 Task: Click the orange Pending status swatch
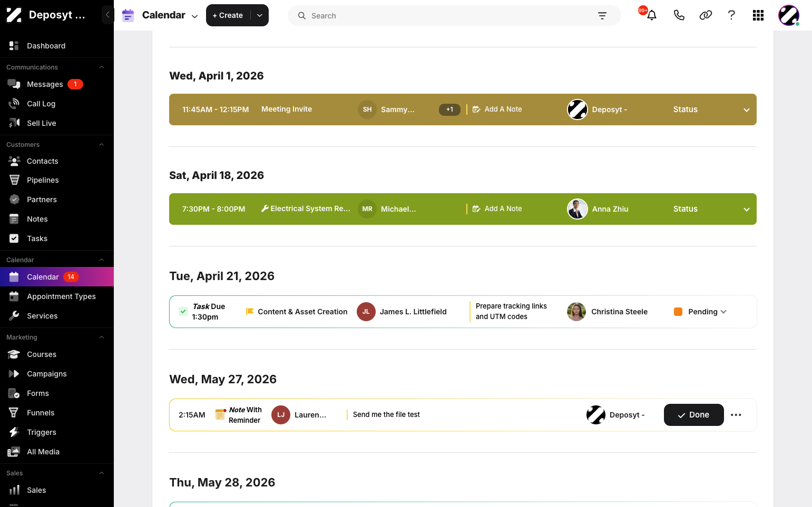[x=678, y=312]
